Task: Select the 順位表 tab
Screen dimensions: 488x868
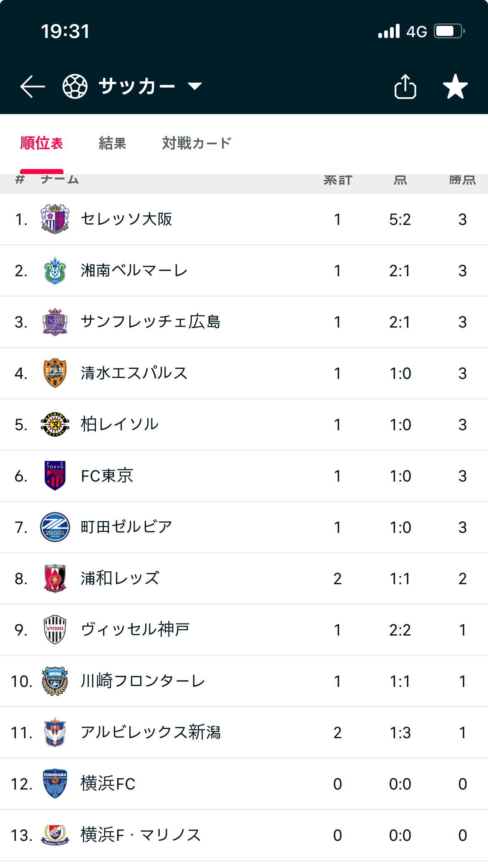Action: click(42, 143)
